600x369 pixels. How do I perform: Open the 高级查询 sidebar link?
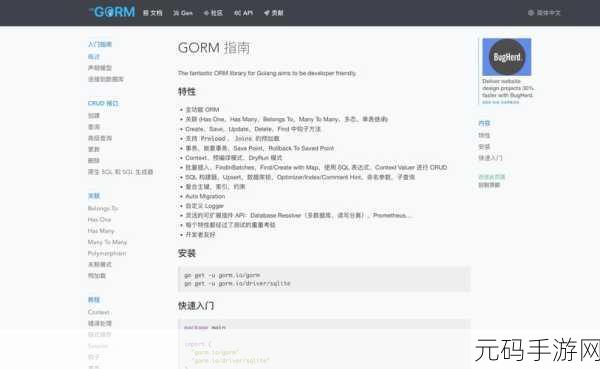point(100,138)
